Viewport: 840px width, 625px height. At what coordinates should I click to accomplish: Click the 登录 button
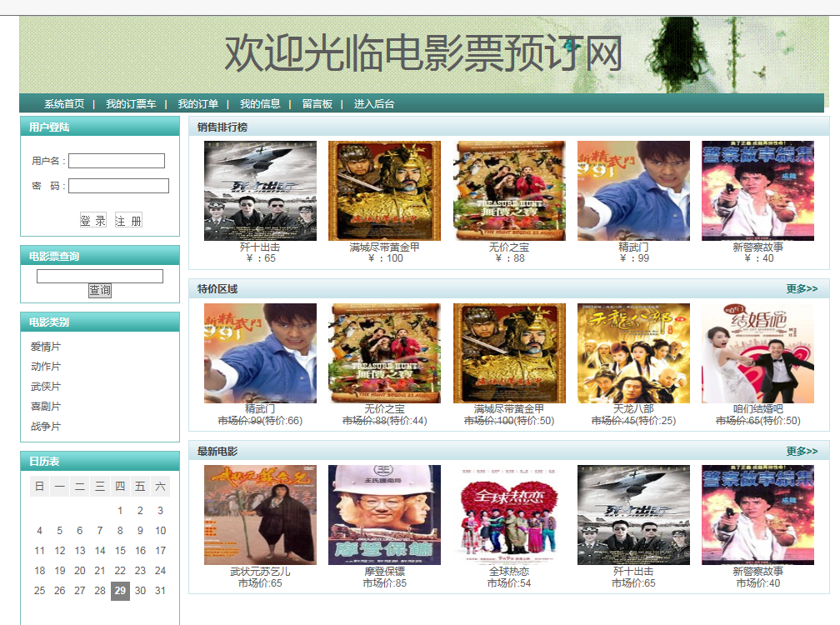[93, 220]
